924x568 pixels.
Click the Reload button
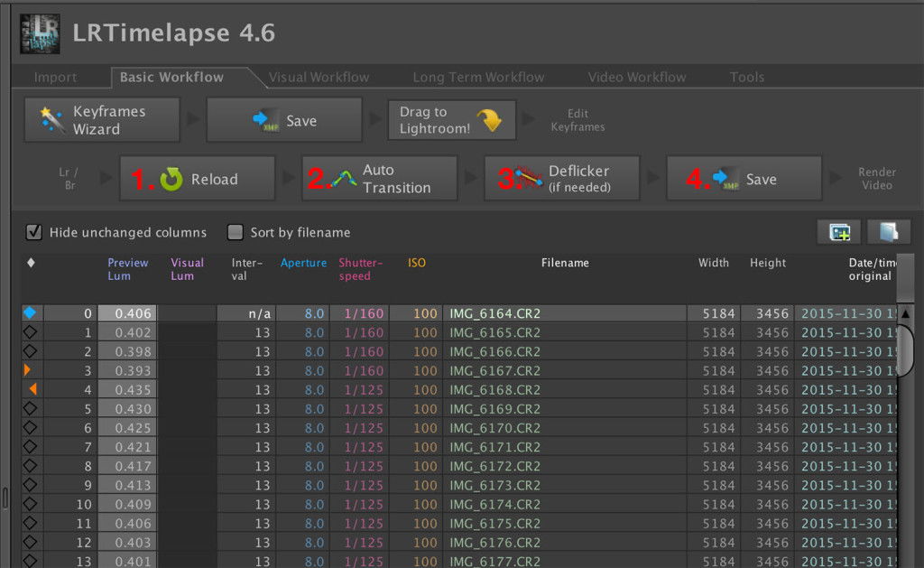[198, 178]
